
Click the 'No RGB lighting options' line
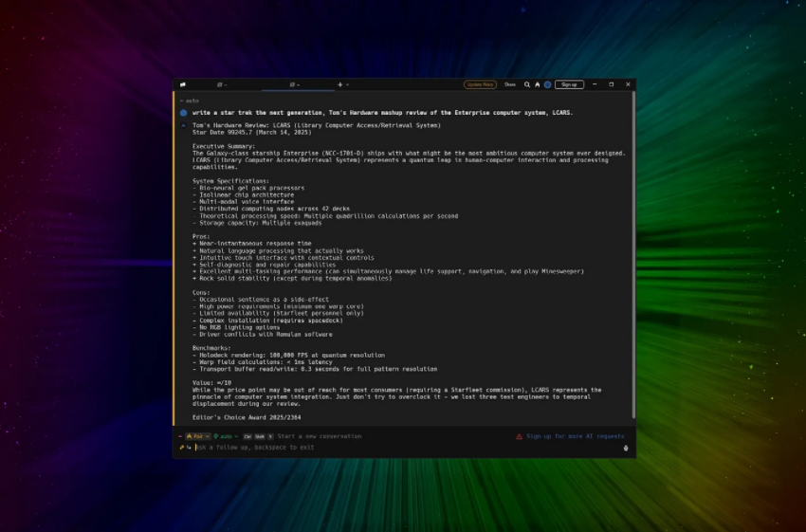(x=236, y=327)
